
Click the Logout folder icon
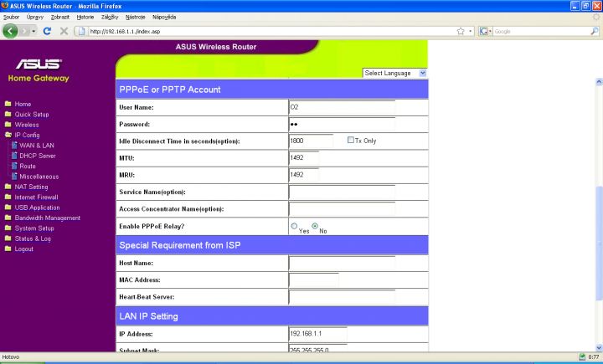pyautogui.click(x=8, y=249)
